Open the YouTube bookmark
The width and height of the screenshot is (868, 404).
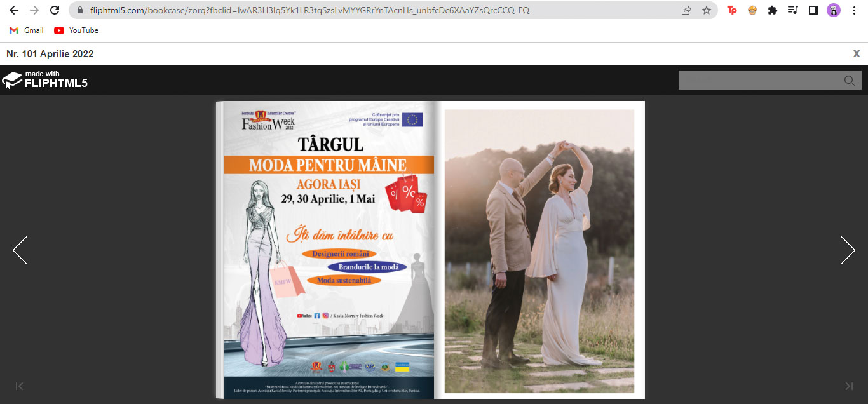point(76,30)
